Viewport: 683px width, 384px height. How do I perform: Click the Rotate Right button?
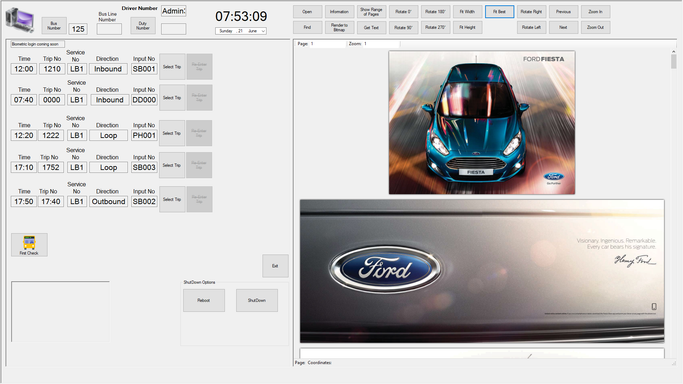(531, 12)
